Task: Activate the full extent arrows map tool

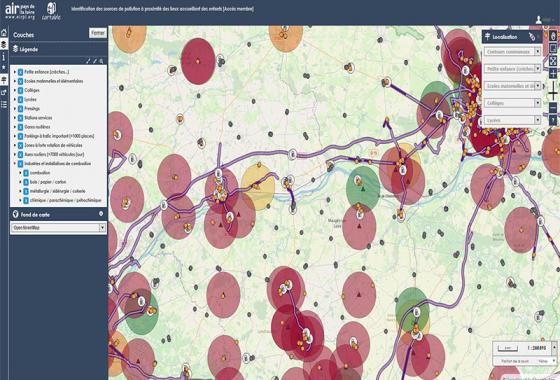Action: [x=553, y=60]
